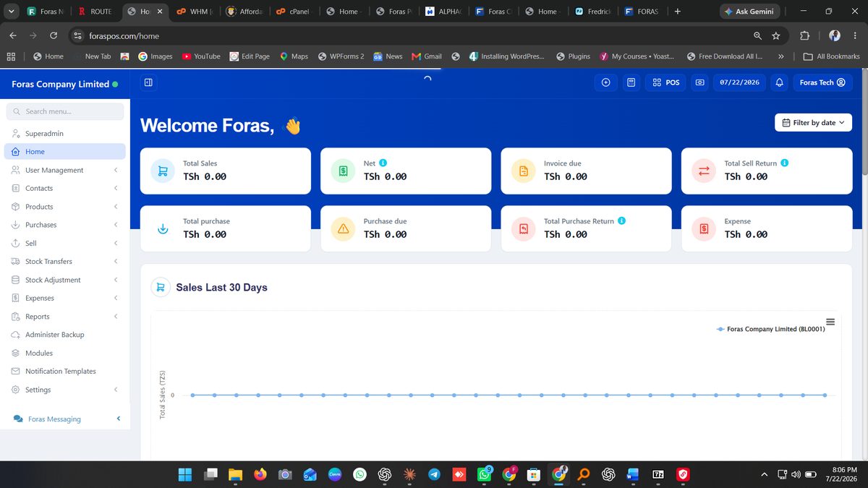The image size is (868, 488).
Task: Open notifications bell icon
Action: [x=779, y=82]
